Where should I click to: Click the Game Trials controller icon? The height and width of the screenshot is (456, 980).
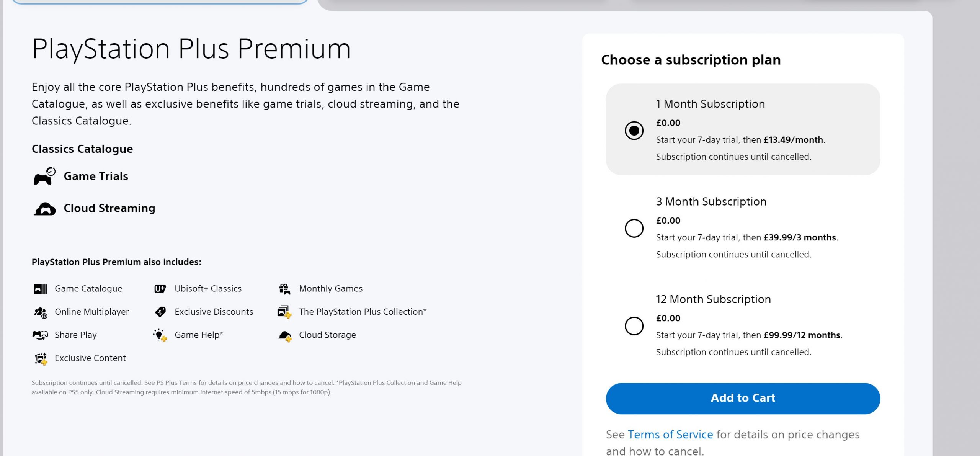43,176
